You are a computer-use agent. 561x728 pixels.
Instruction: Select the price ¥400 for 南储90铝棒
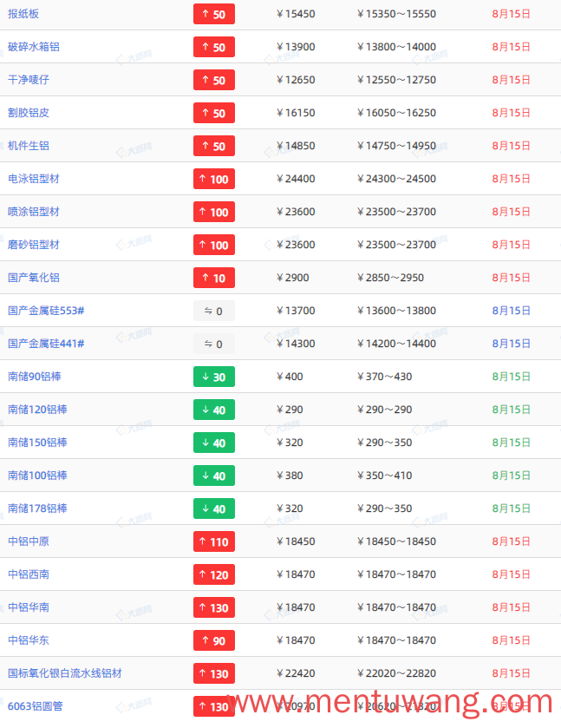coord(290,377)
